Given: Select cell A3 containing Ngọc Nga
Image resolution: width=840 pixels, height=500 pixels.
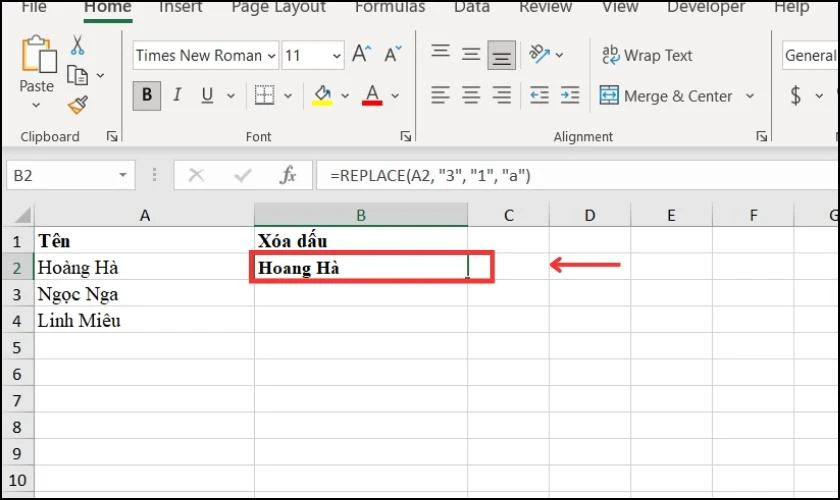Looking at the screenshot, I should click(144, 294).
